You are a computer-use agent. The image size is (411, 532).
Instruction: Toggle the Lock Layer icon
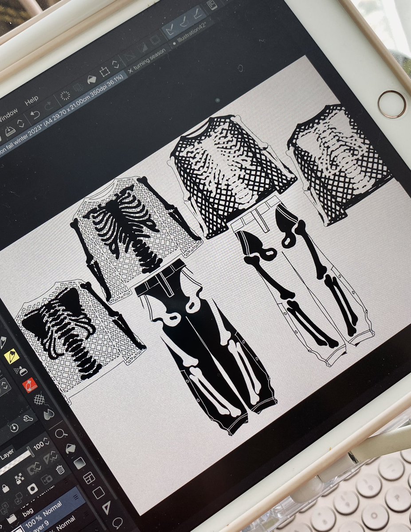pyautogui.click(x=5, y=489)
